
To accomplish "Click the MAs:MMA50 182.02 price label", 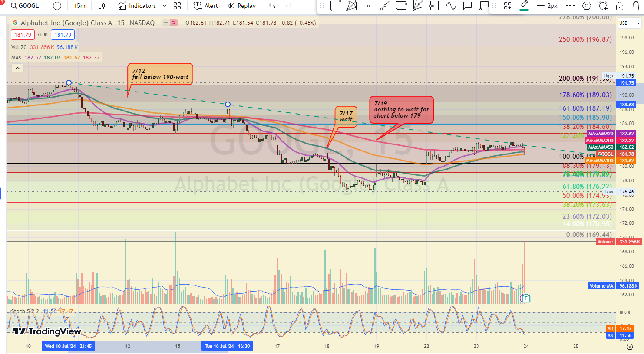I will point(611,147).
